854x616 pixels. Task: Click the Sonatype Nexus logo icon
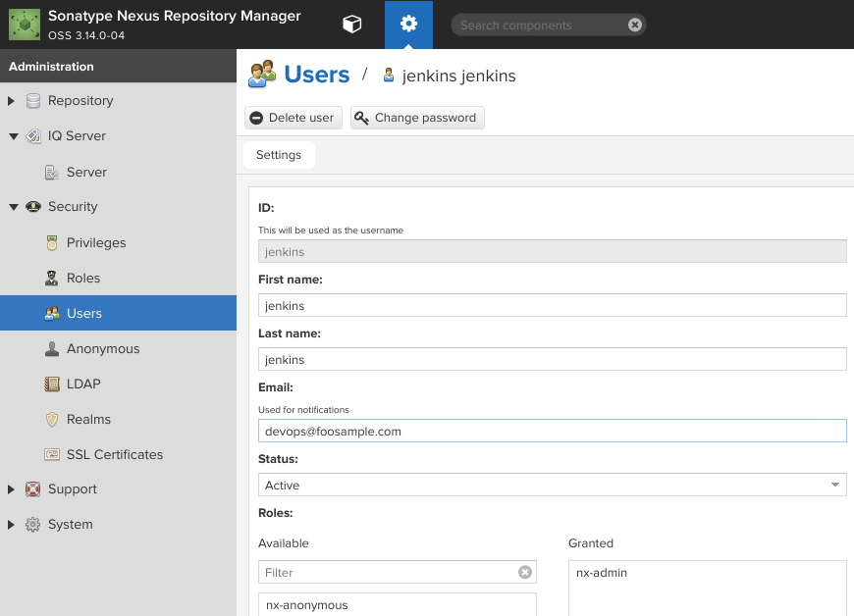click(25, 25)
